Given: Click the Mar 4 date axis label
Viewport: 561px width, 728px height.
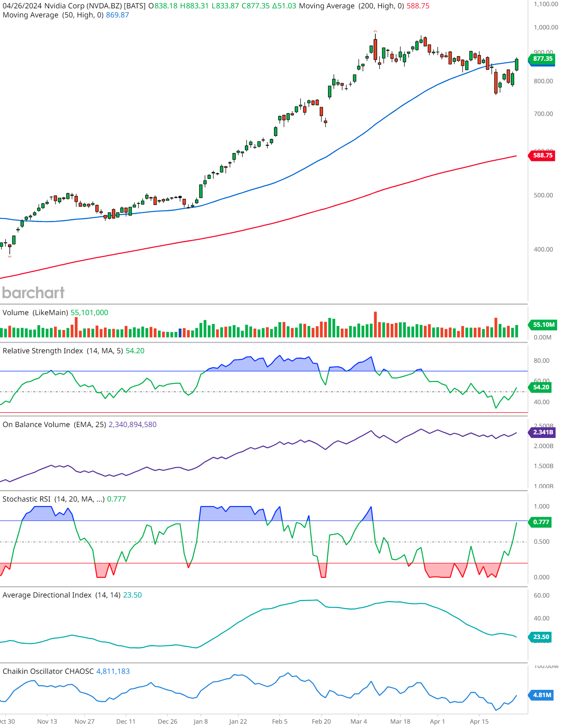Looking at the screenshot, I should pyautogui.click(x=359, y=721).
